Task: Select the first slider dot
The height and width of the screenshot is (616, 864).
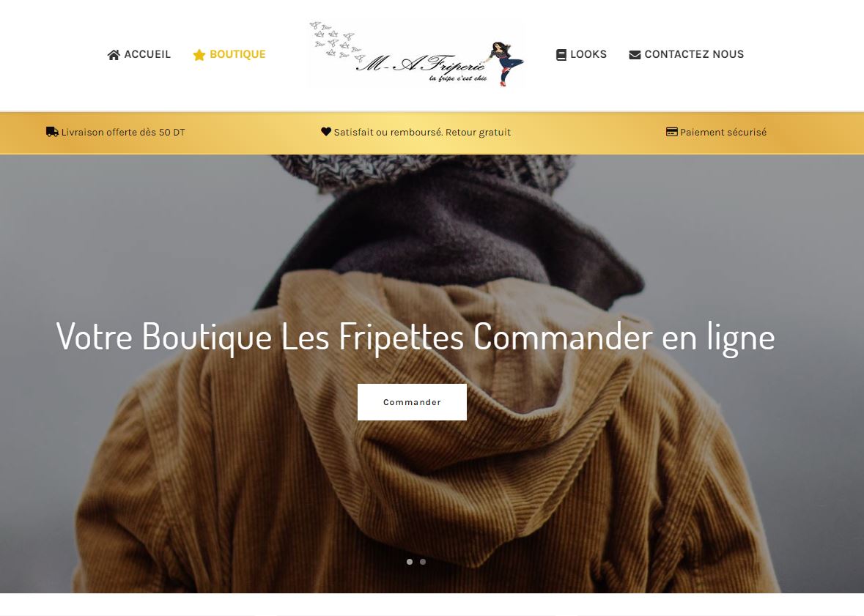Action: click(410, 562)
